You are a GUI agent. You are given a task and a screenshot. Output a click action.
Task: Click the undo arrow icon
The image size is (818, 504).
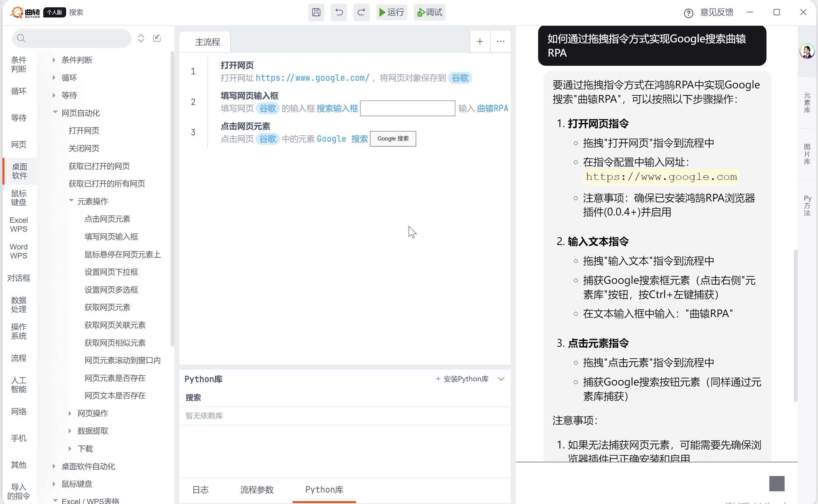tap(339, 12)
